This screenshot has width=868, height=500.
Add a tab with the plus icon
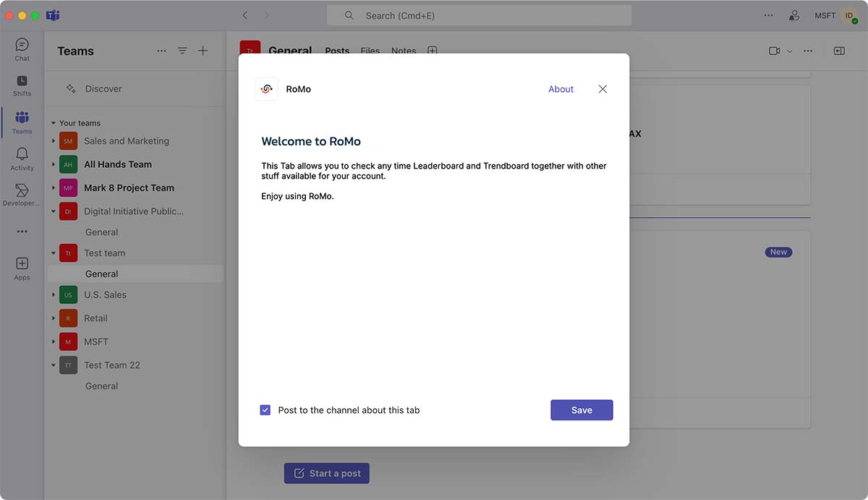tap(432, 51)
